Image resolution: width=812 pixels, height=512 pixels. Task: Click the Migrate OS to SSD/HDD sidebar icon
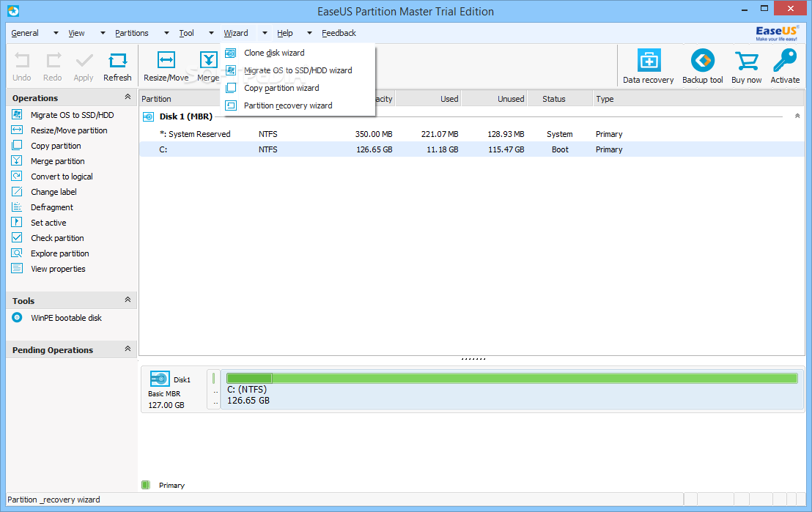click(x=17, y=114)
